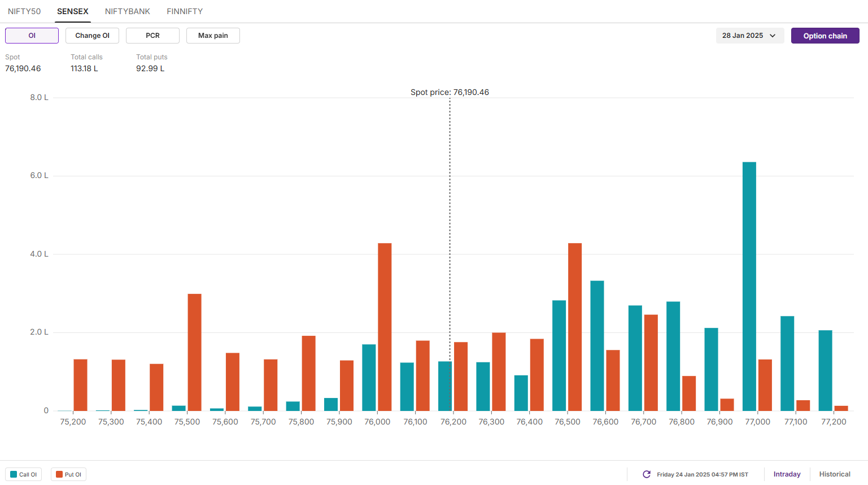Click the Total calls value 113.18 L
The image size is (868, 485).
point(84,68)
